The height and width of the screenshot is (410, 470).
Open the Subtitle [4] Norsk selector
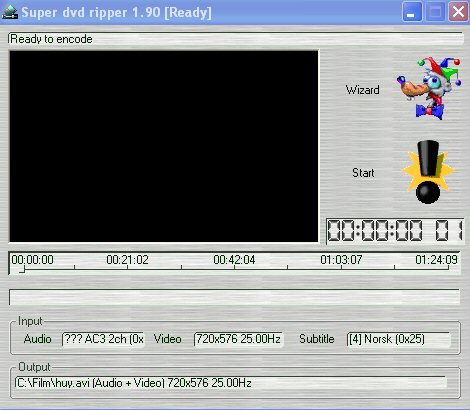(x=399, y=339)
